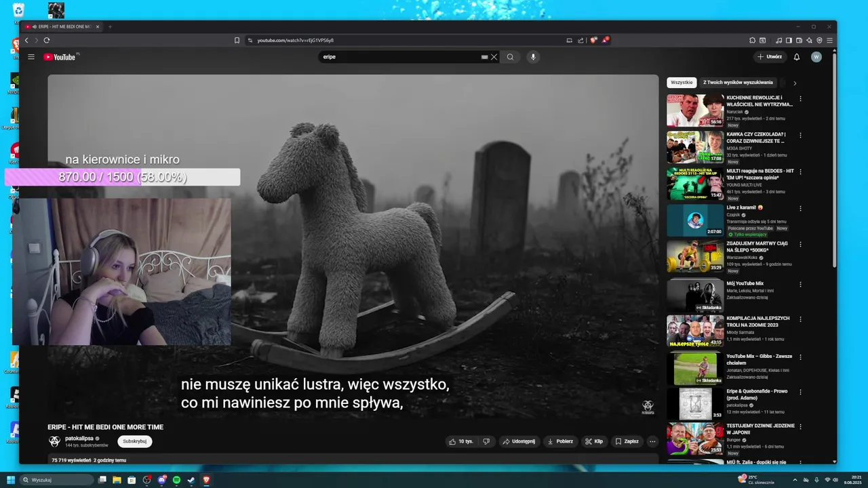868x488 pixels.
Task: Go to the YouTube home logo
Action: pyautogui.click(x=60, y=57)
